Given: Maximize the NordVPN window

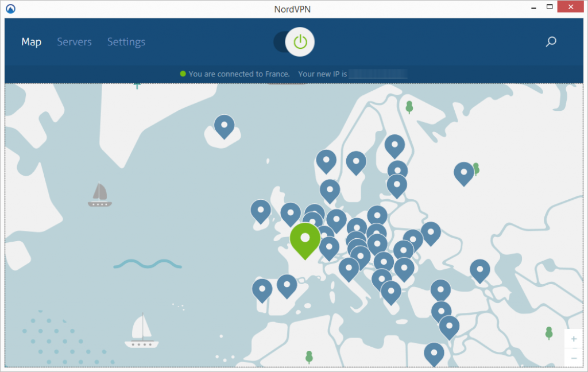Looking at the screenshot, I should point(550,7).
